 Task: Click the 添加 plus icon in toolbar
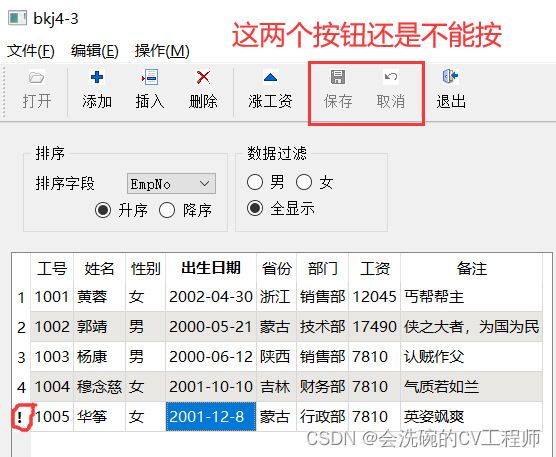pyautogui.click(x=97, y=77)
